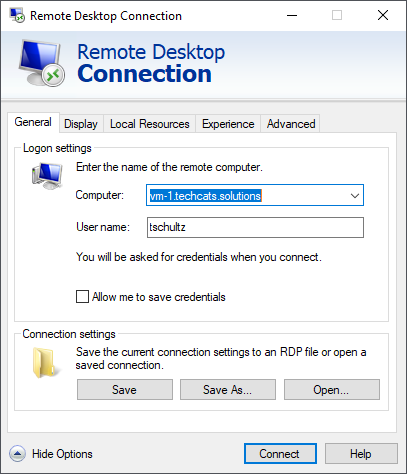Enable Allow me to save credentials checkbox
Image resolution: width=407 pixels, height=474 pixels.
[82, 296]
